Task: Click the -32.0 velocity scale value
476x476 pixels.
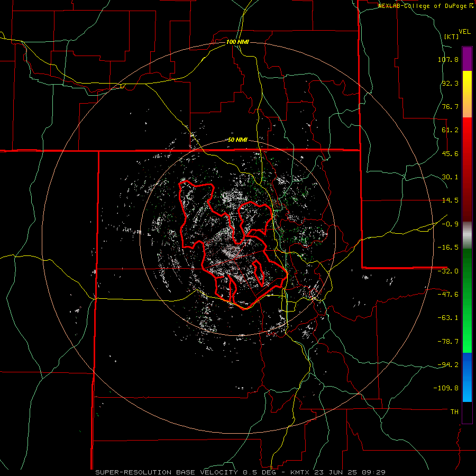Action: [x=448, y=271]
